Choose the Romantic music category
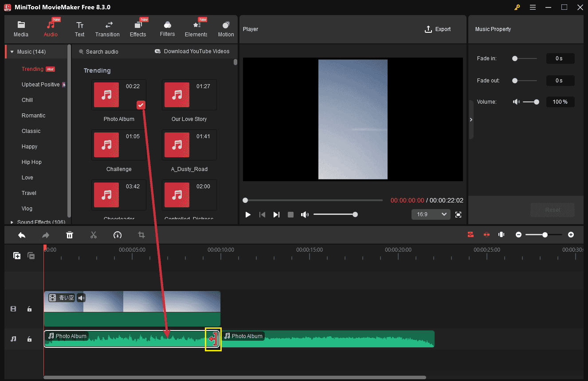 pos(34,116)
